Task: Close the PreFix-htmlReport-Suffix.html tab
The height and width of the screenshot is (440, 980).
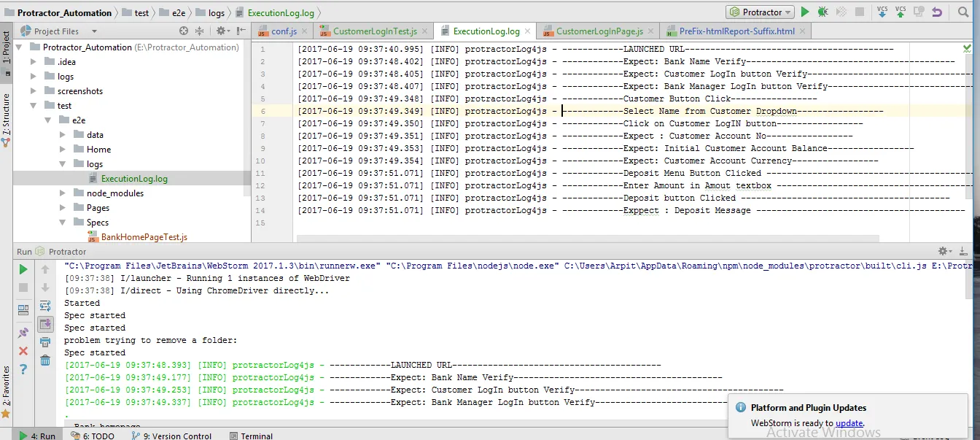Action: tap(803, 31)
